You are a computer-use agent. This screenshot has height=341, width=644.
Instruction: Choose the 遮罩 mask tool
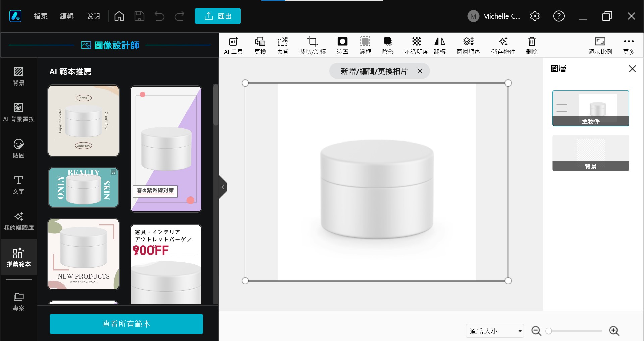pos(342,46)
